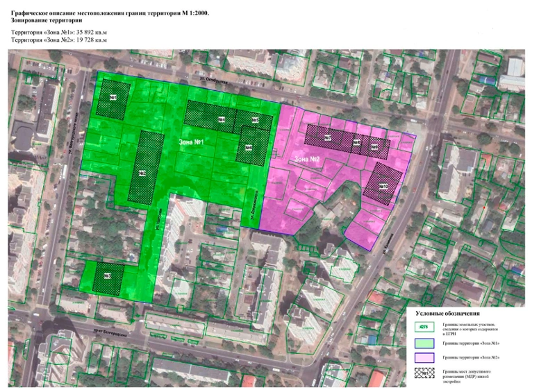Click the ул. Октябрьская street label
This screenshot has width=548, height=392.
coord(212,80)
